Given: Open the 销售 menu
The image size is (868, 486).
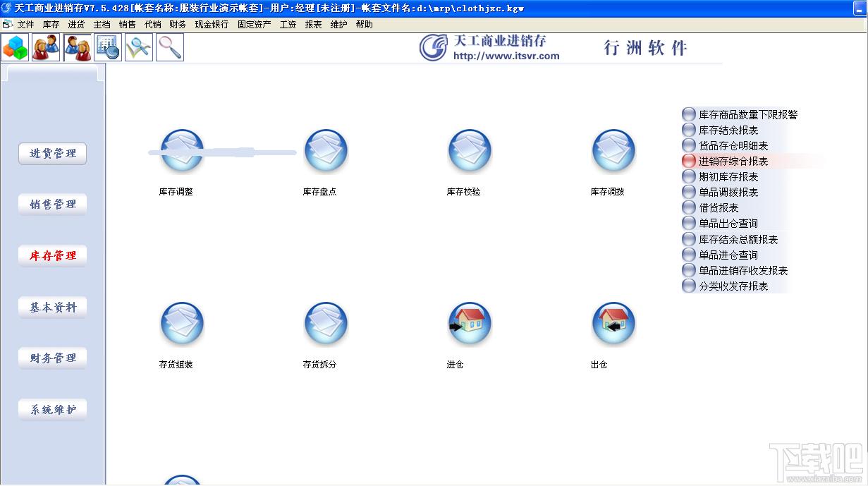Looking at the screenshot, I should pos(127,24).
